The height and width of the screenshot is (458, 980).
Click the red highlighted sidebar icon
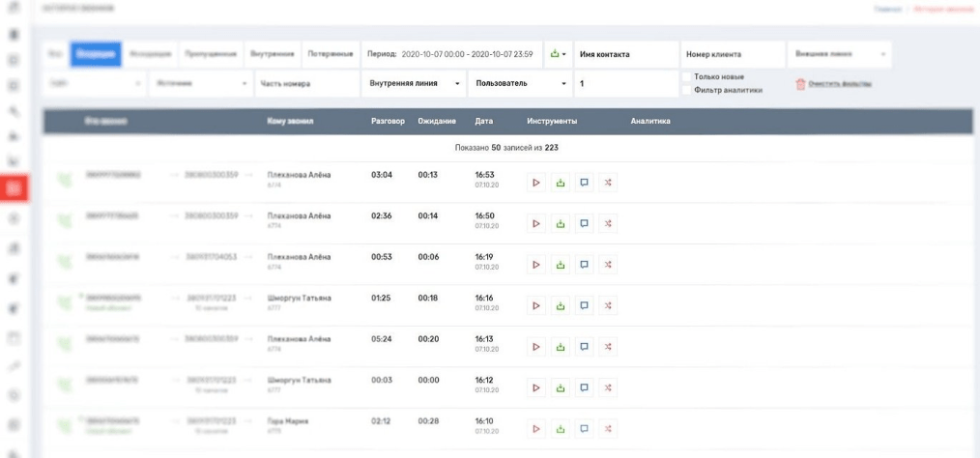[x=14, y=188]
